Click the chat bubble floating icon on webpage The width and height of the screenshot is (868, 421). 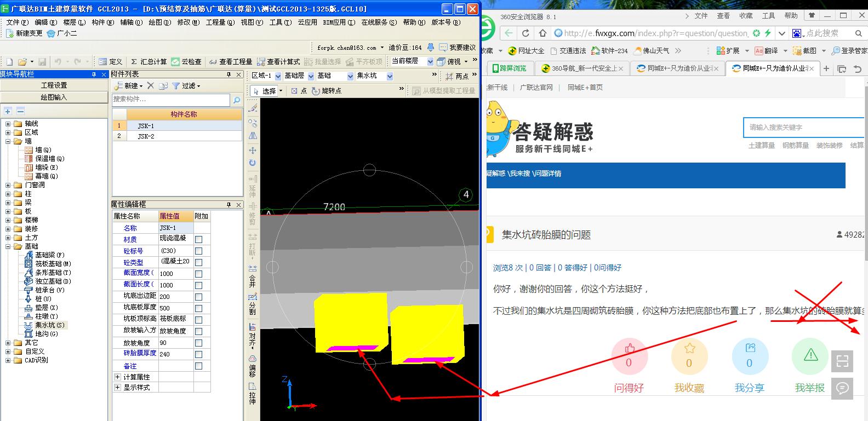[x=842, y=388]
